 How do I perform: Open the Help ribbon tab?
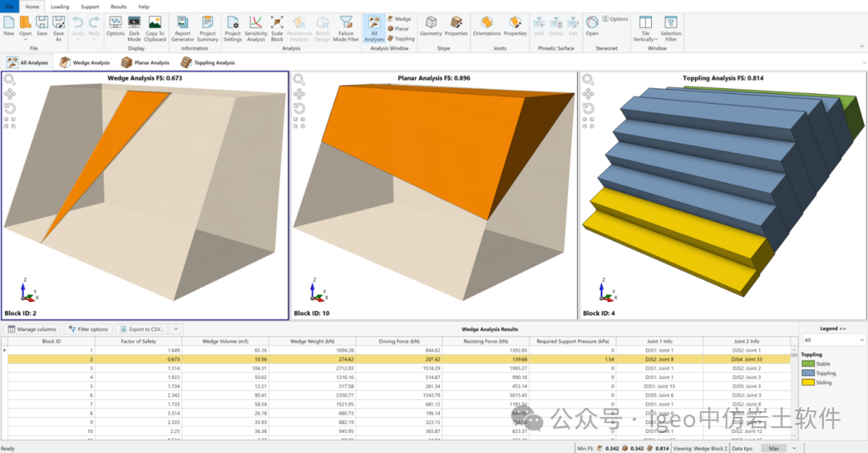(x=144, y=6)
